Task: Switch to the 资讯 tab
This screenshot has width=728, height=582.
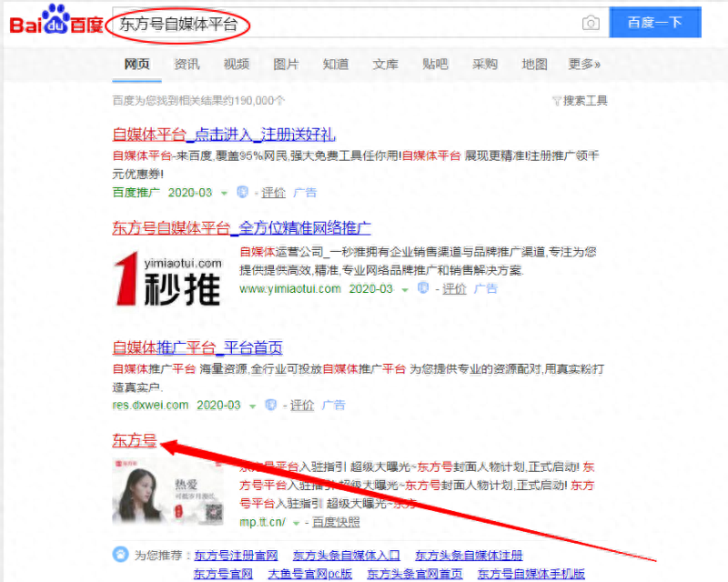Action: [x=187, y=64]
